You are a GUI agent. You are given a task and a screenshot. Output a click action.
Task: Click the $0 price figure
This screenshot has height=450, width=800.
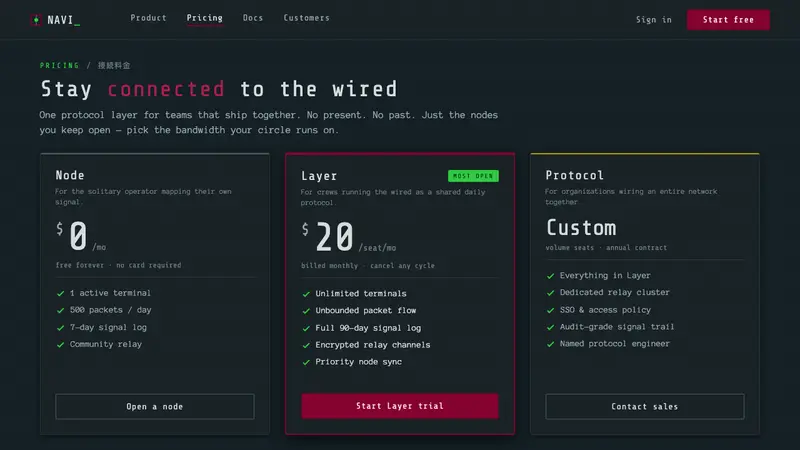[x=72, y=235]
